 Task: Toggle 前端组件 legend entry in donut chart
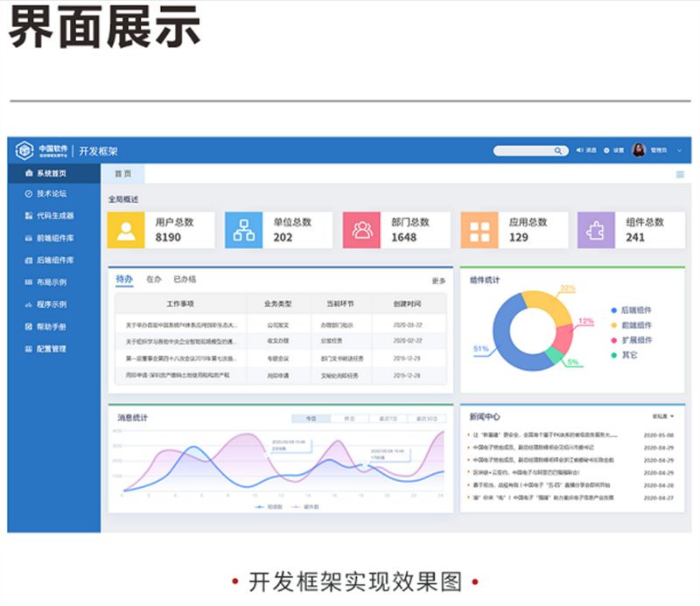(631, 325)
